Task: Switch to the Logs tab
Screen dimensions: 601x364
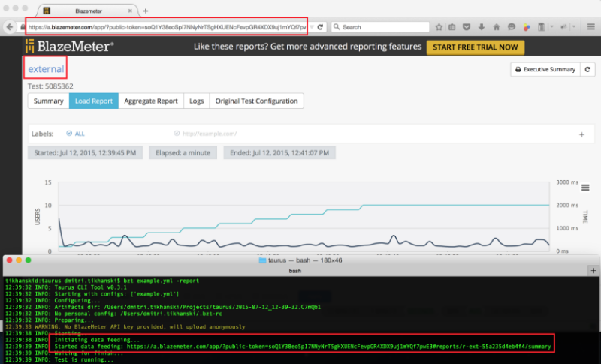Action: click(196, 101)
